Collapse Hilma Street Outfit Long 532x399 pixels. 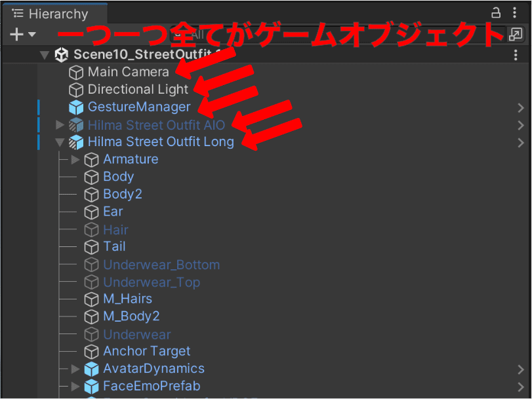tap(60, 142)
